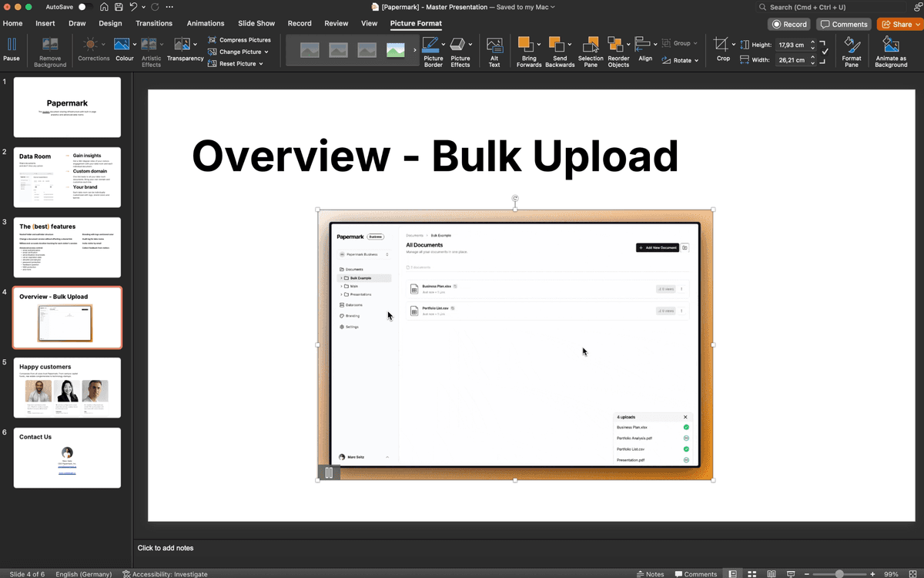Open the Rotate dropdown menu

(x=686, y=60)
